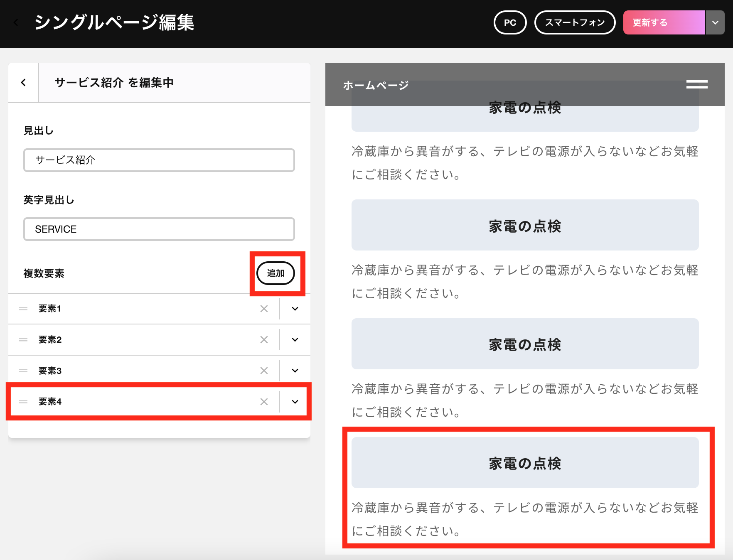Expand 要素4 with its chevron
Image resolution: width=733 pixels, height=560 pixels.
295,402
